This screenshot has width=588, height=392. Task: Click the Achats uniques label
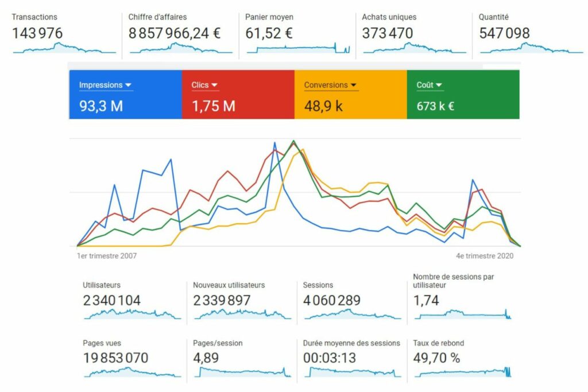coord(389,17)
